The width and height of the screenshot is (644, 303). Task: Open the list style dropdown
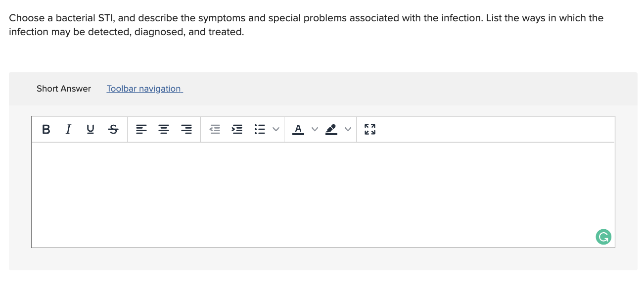tap(276, 129)
